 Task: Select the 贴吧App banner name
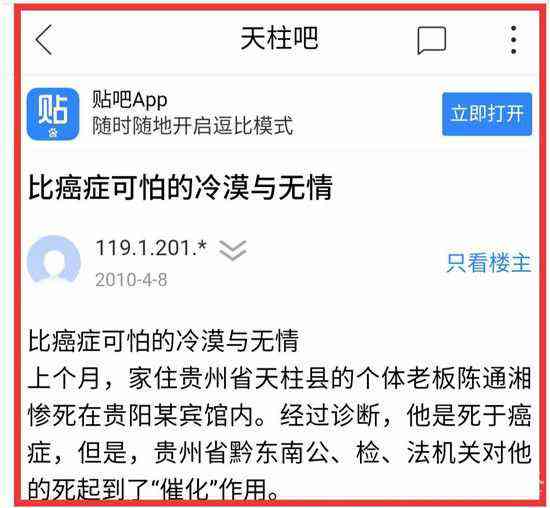click(129, 100)
